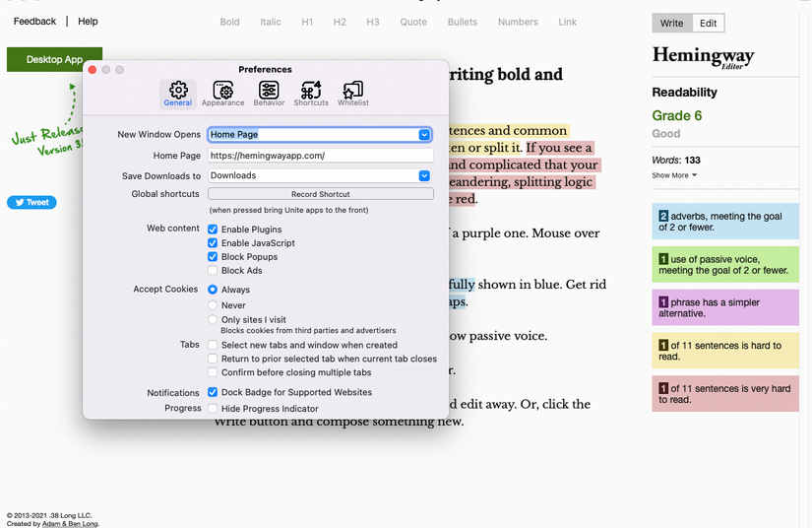Click the Tweet button with bird icon
Screen dimensions: 812x528
(31, 202)
